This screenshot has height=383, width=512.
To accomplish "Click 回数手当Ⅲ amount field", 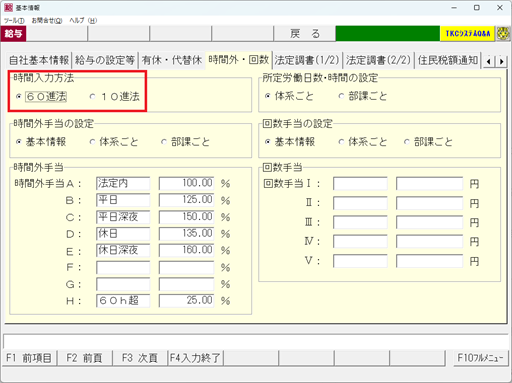I will click(430, 222).
